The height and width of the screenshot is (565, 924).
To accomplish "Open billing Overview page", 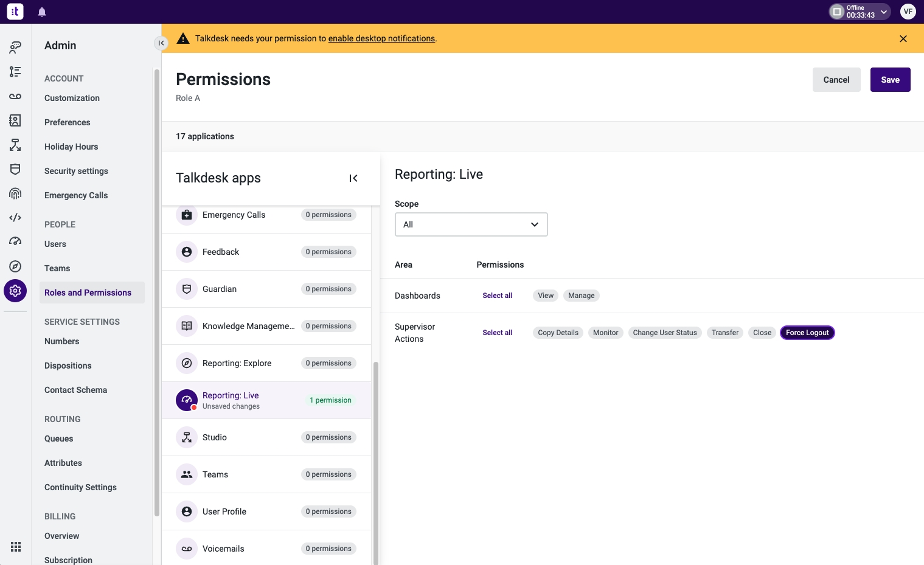I will [61, 536].
